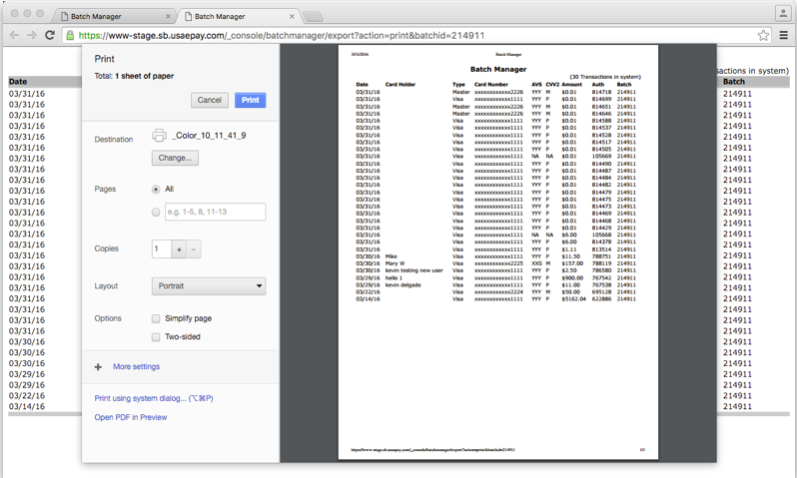The height and width of the screenshot is (478, 797).
Task: Close the first Batch Manager tab
Action: (x=168, y=16)
